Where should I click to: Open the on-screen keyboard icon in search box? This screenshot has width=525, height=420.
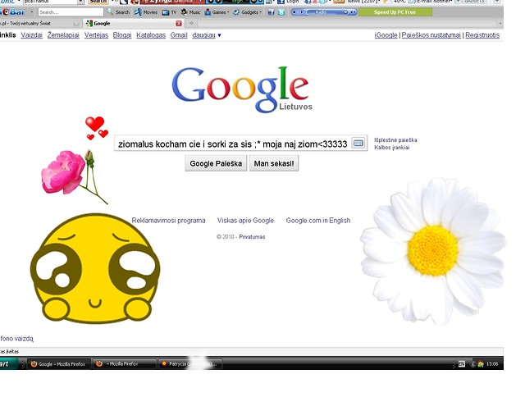tap(358, 144)
